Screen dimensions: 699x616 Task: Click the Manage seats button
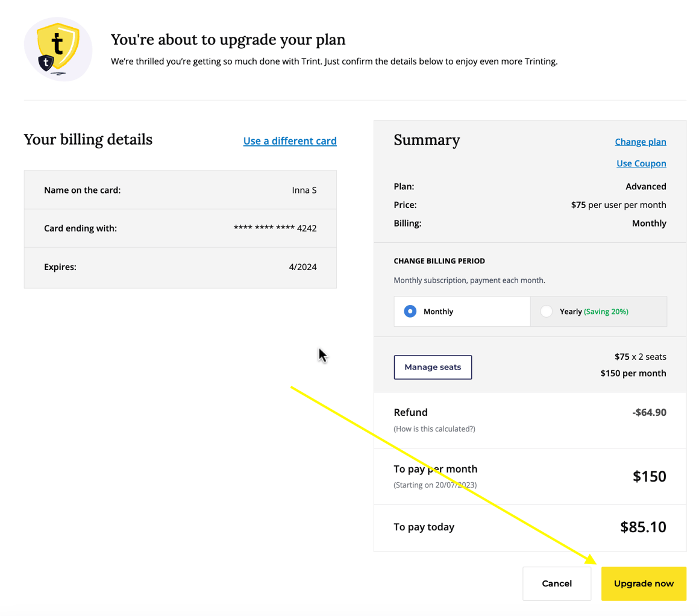pos(433,367)
